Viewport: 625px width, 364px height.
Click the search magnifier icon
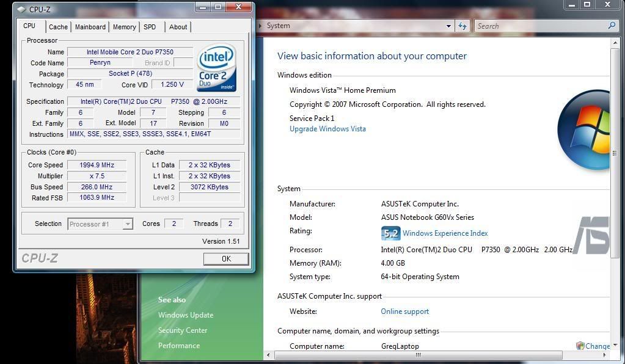point(612,26)
